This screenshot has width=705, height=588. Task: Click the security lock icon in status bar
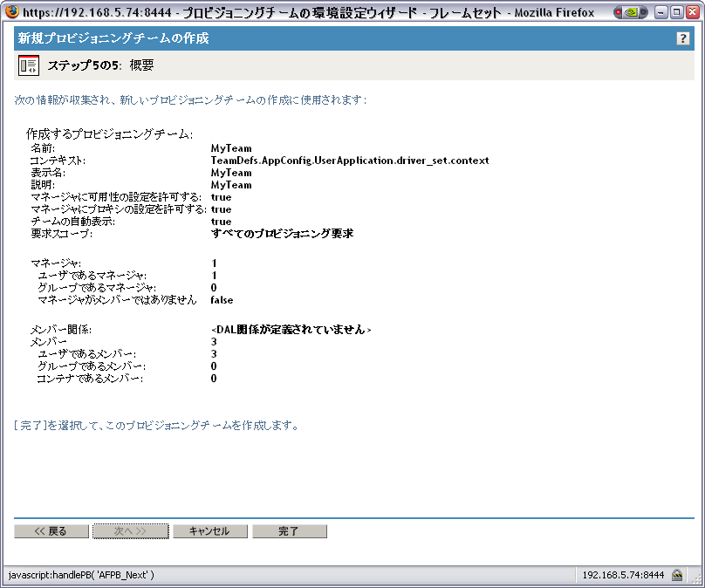pyautogui.click(x=677, y=575)
